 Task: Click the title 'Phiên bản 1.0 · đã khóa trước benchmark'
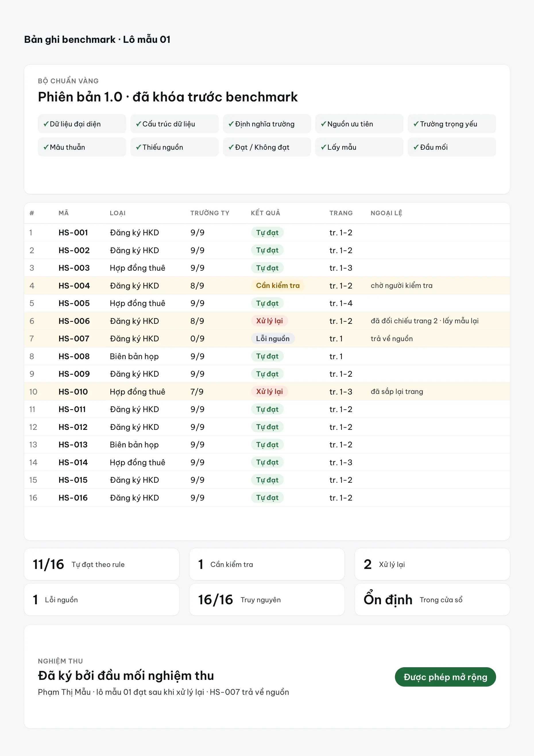point(167,97)
